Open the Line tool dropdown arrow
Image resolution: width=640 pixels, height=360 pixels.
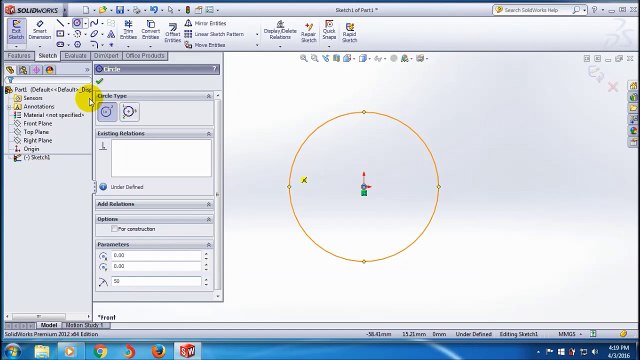(68, 23)
